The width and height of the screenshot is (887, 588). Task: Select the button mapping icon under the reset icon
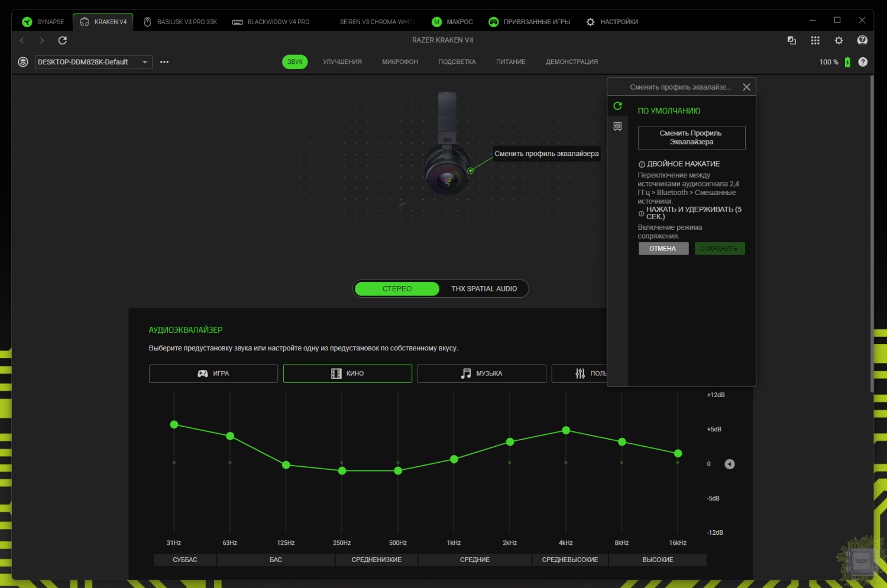tap(617, 126)
